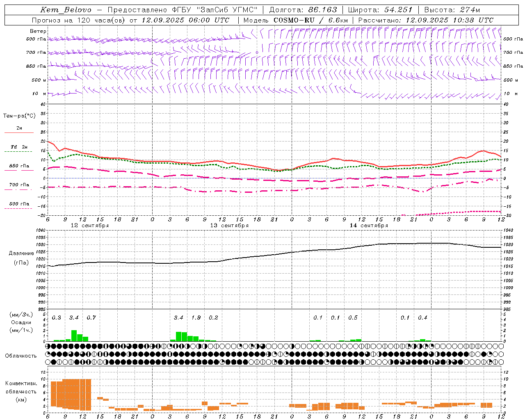This screenshot has height=420, width=525.
Task: Click the 'Долгота: 86.163' value
Action: tap(303, 10)
